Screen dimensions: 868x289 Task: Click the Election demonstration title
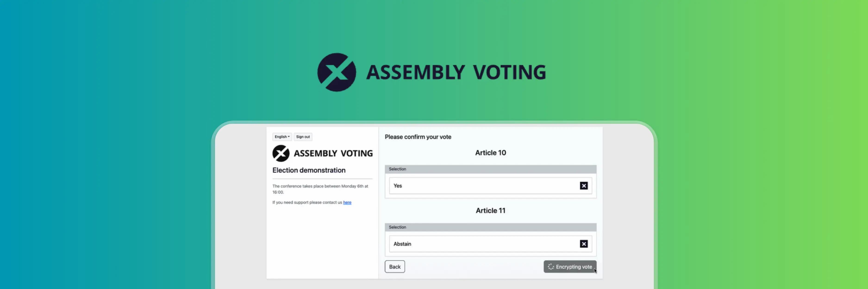(x=309, y=170)
